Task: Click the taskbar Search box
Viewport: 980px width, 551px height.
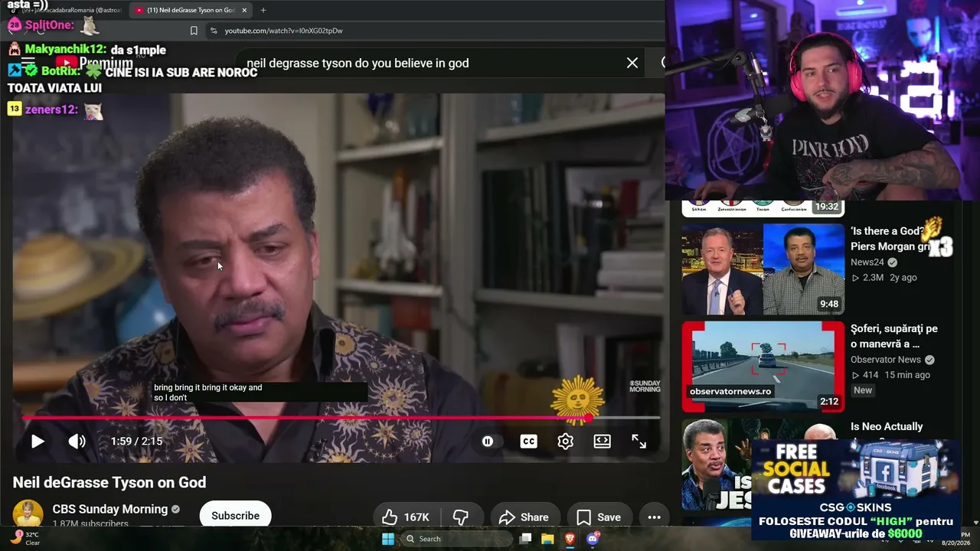Action: point(457,539)
